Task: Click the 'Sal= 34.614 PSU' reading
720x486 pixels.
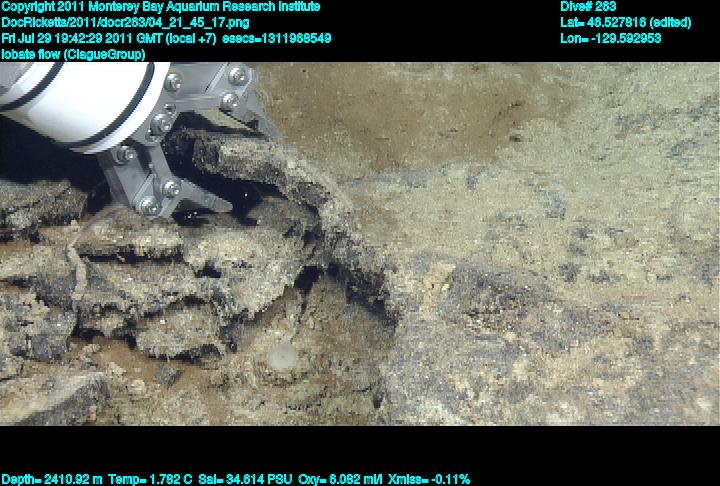Action: pyautogui.click(x=245, y=480)
